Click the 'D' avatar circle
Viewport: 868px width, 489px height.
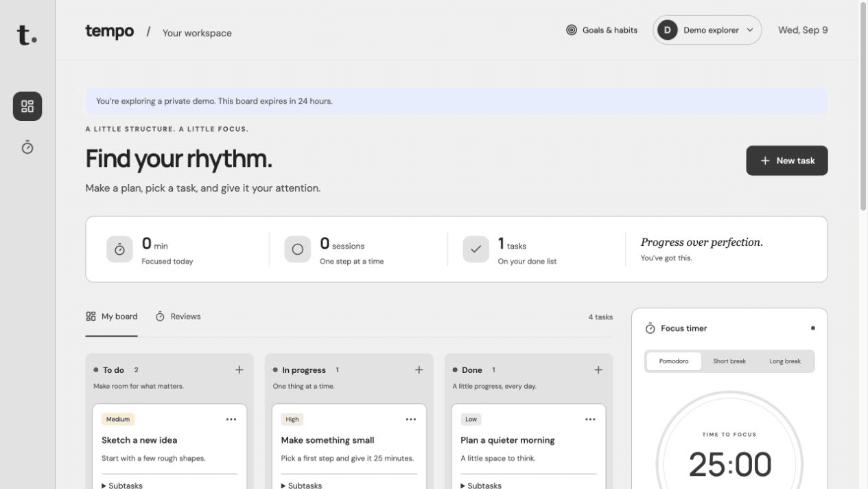(x=667, y=30)
